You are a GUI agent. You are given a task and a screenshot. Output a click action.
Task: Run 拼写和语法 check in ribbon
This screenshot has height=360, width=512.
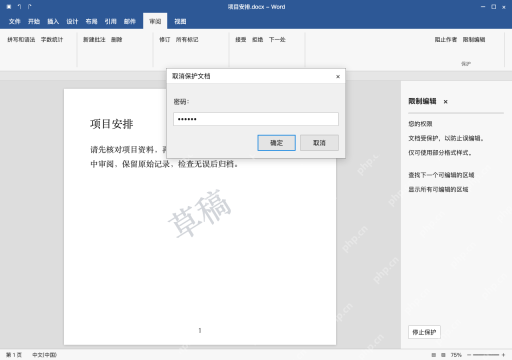[21, 40]
